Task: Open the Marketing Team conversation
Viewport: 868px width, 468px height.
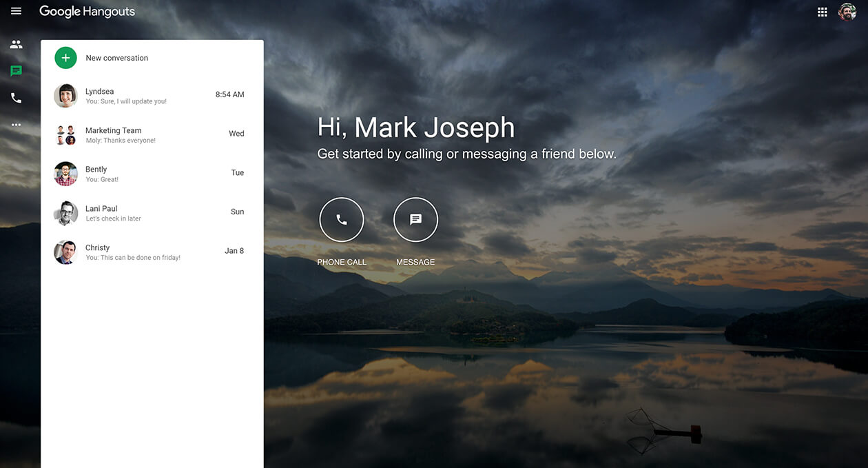Action: coord(152,135)
